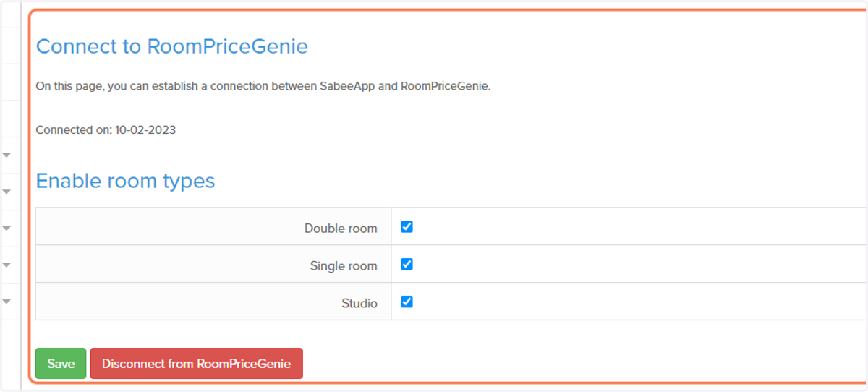Click Disconnect from RoomPriceGenie button
The width and height of the screenshot is (868, 392).
tap(196, 364)
